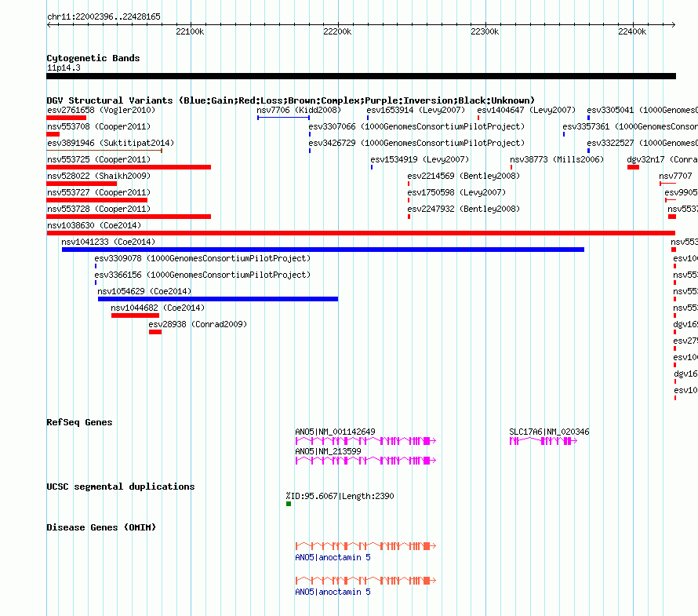This screenshot has height=616, width=698.
Task: Select the ANO5 NM_213599 gene model glyph
Action: 365,461
